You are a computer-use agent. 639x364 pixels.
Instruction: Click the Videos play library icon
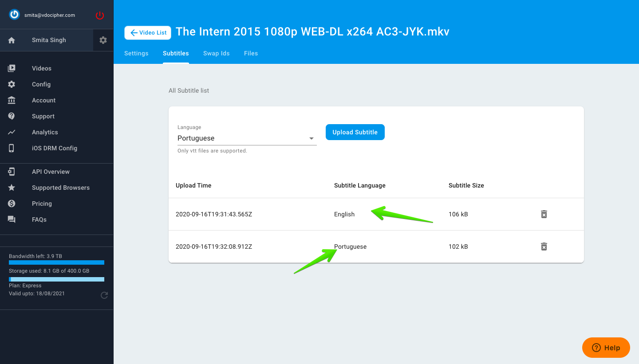(x=12, y=68)
